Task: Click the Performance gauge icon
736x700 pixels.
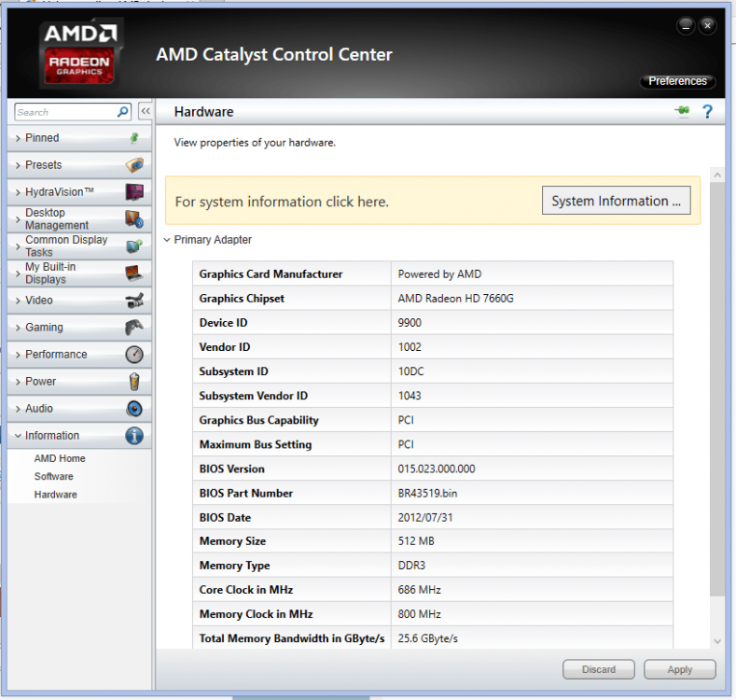Action: (x=134, y=355)
